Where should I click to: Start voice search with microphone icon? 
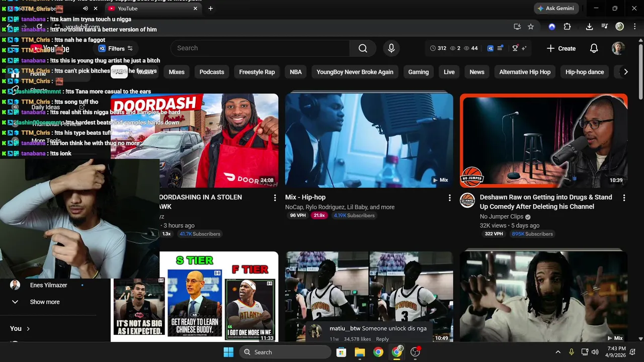[391, 48]
